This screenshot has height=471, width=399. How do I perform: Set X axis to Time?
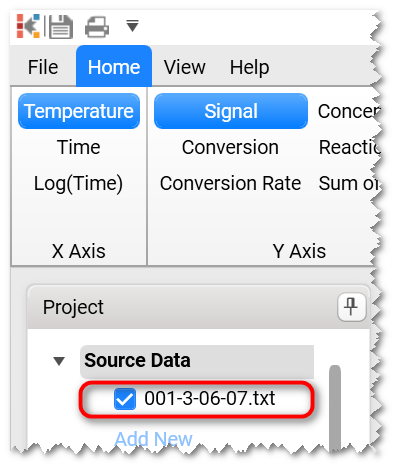pos(79,147)
